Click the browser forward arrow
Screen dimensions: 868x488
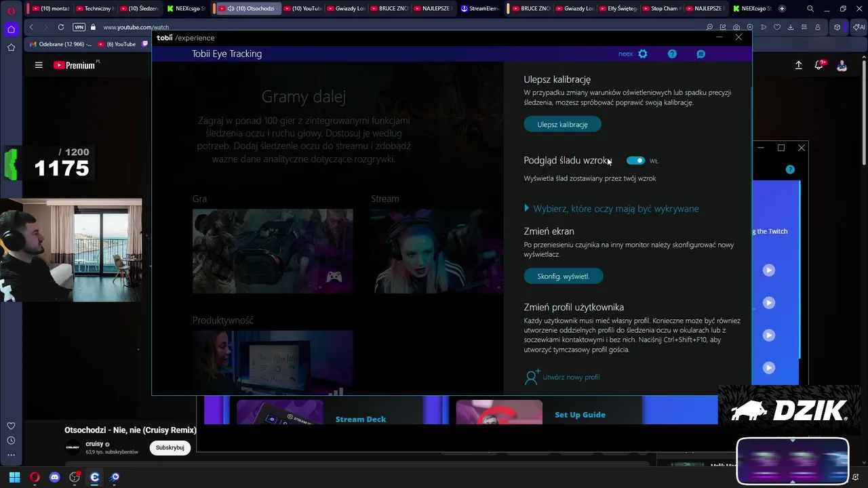tap(45, 27)
